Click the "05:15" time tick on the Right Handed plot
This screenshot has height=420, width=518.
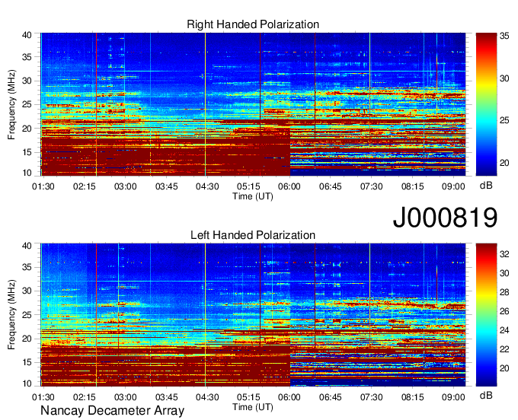click(x=248, y=186)
